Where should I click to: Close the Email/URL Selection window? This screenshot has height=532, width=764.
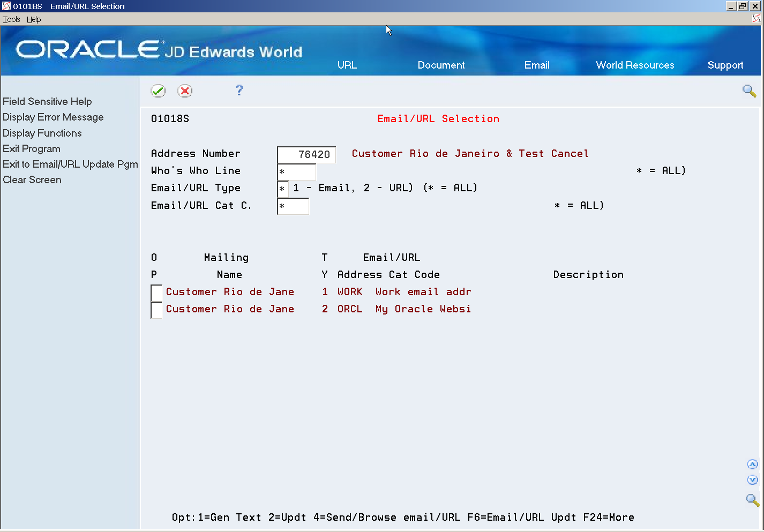[x=755, y=6]
